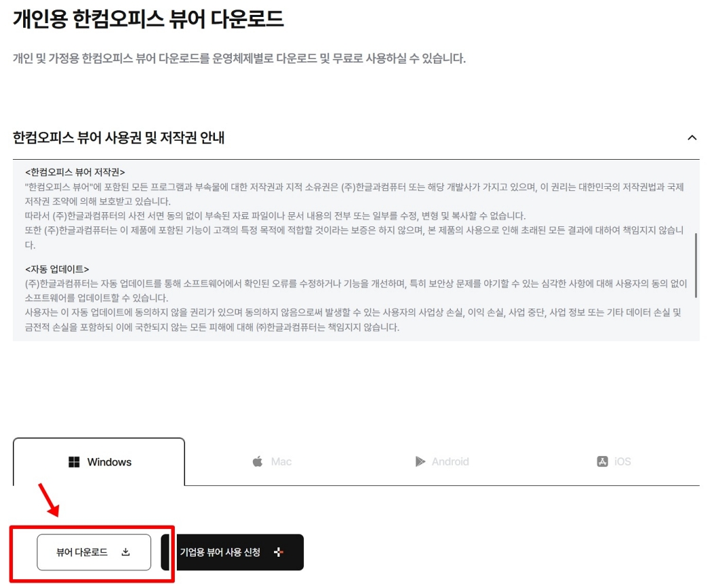Select the Windows tab
This screenshot has height=588, width=714.
[x=99, y=462]
